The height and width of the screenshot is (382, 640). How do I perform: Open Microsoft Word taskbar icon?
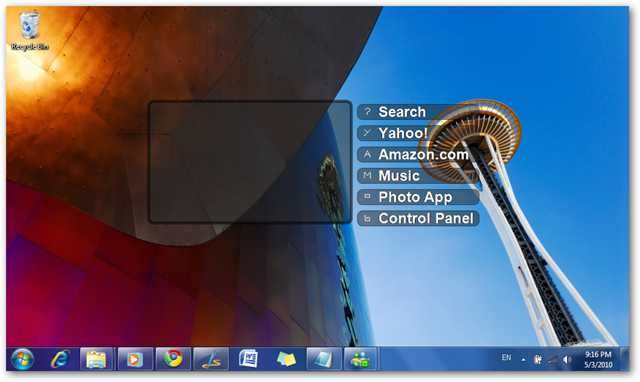(x=248, y=359)
